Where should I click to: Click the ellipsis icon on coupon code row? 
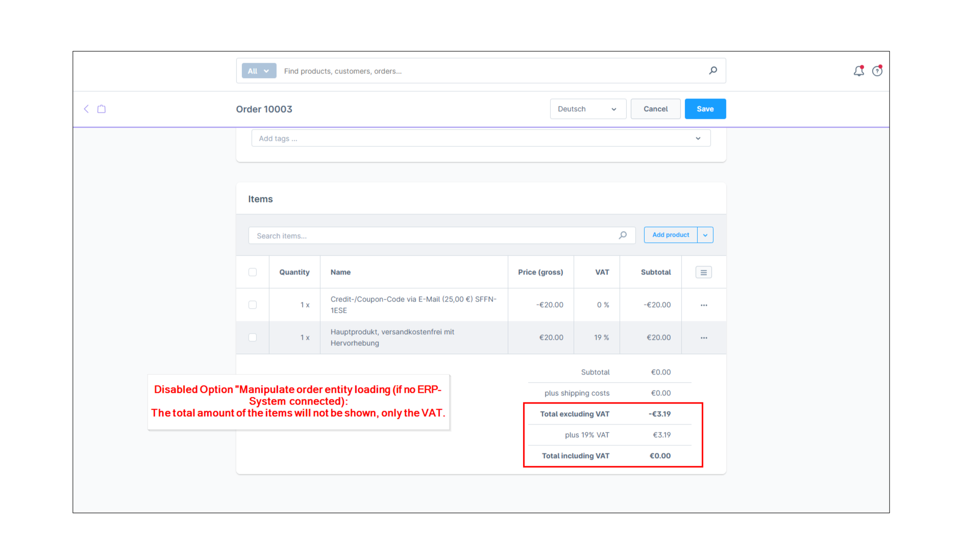pos(703,305)
